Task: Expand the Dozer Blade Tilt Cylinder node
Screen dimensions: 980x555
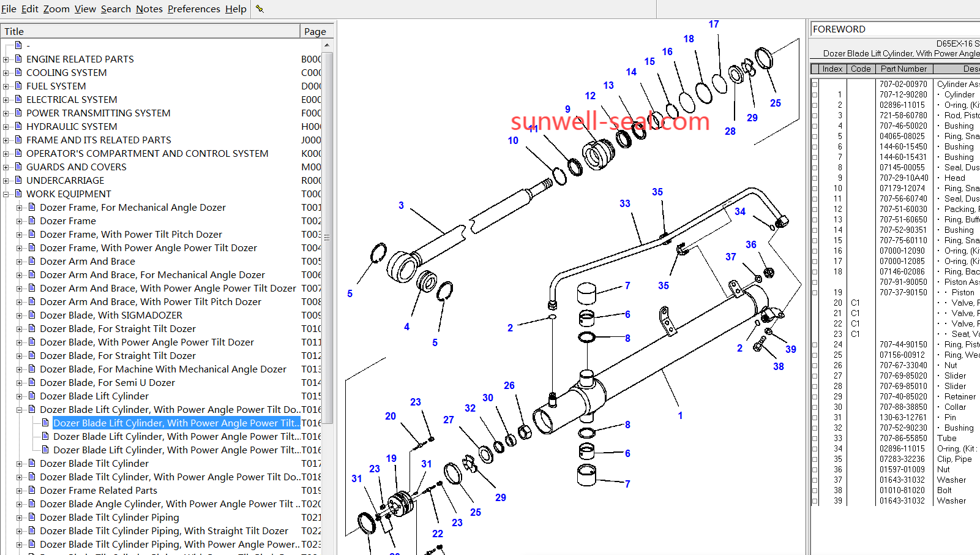Action: 20,464
